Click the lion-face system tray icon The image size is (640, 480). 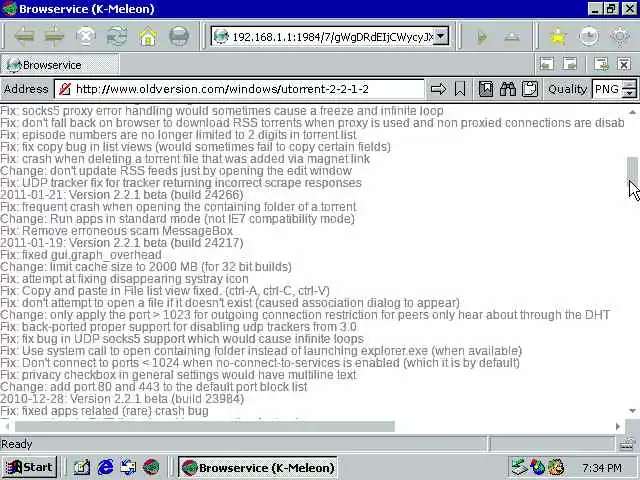coord(556,467)
